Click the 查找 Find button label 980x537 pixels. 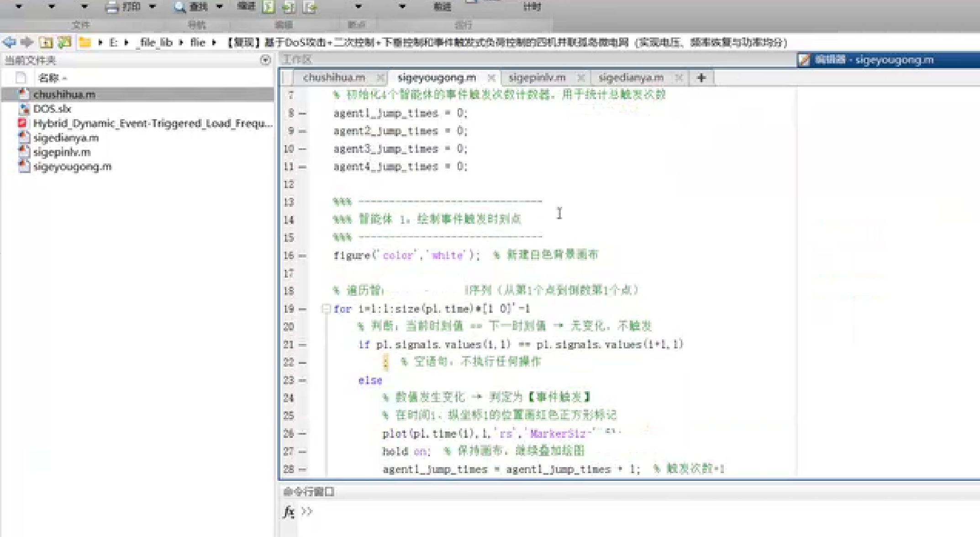(x=199, y=7)
